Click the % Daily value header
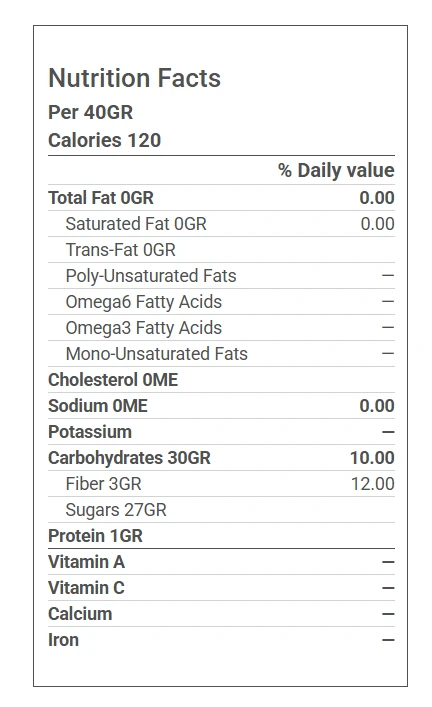432x707 pixels. (x=336, y=170)
